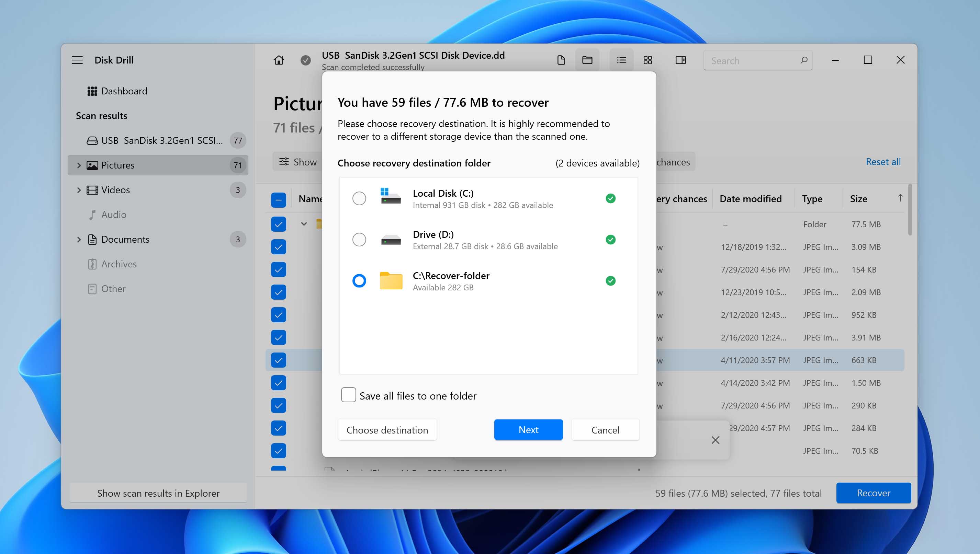This screenshot has height=554, width=980.
Task: Expand the Videos category in sidebar
Action: (79, 189)
